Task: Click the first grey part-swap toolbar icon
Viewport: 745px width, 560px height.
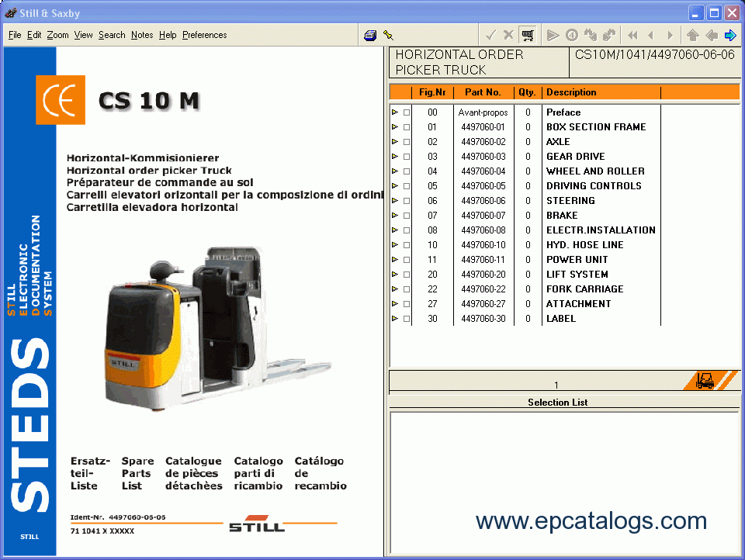Action: point(591,35)
